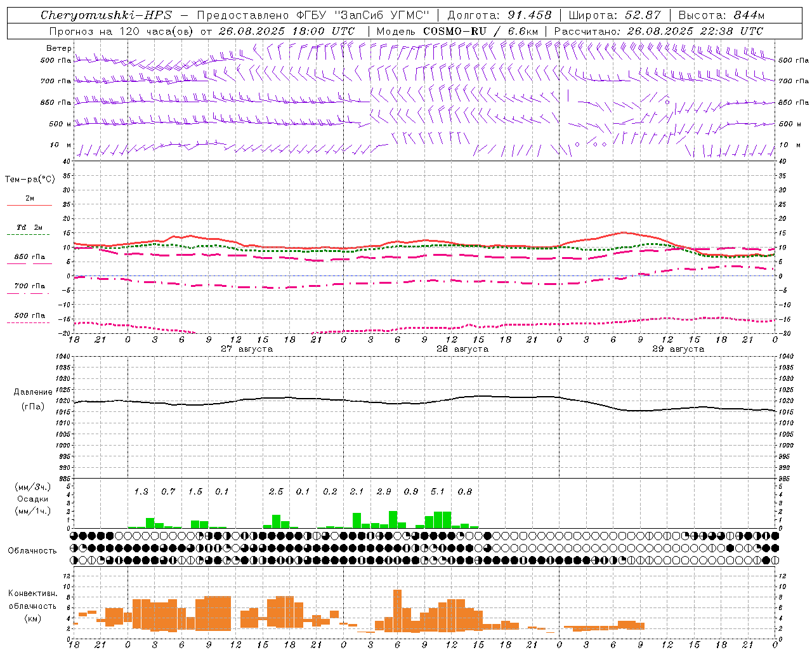Click the "Конвективн." convective cloud label

pos(33,594)
